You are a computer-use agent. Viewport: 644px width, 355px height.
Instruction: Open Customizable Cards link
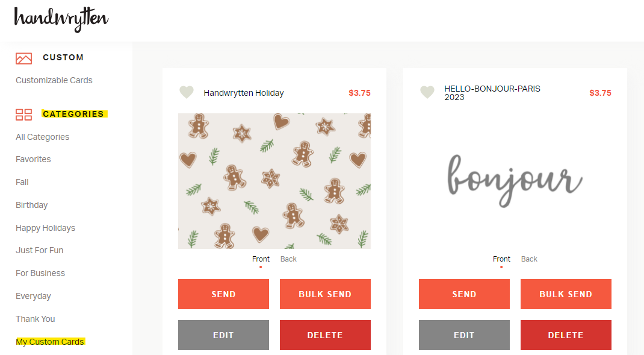(x=54, y=80)
